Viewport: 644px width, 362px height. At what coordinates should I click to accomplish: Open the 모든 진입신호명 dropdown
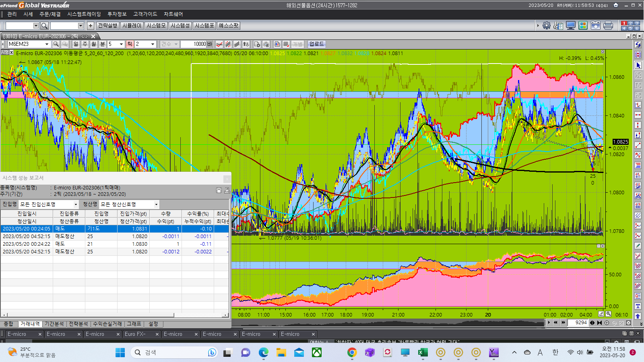tap(76, 204)
